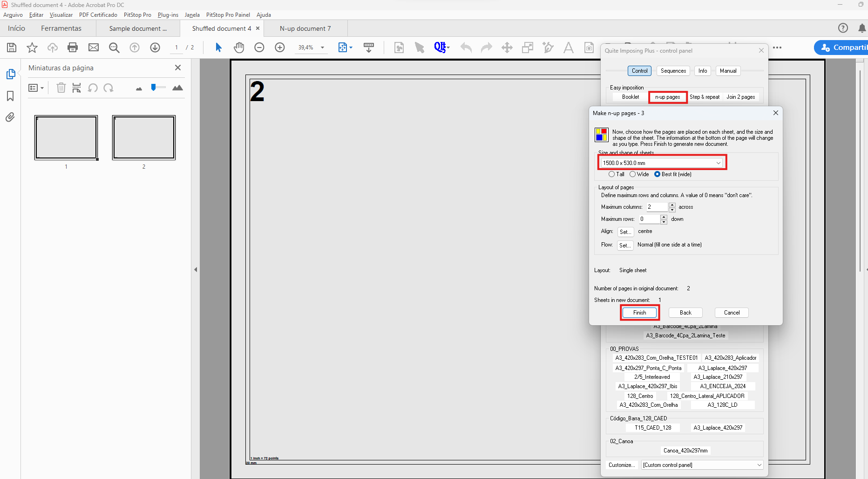868x479 pixels.
Task: Click the Find magnifier icon
Action: tap(114, 48)
